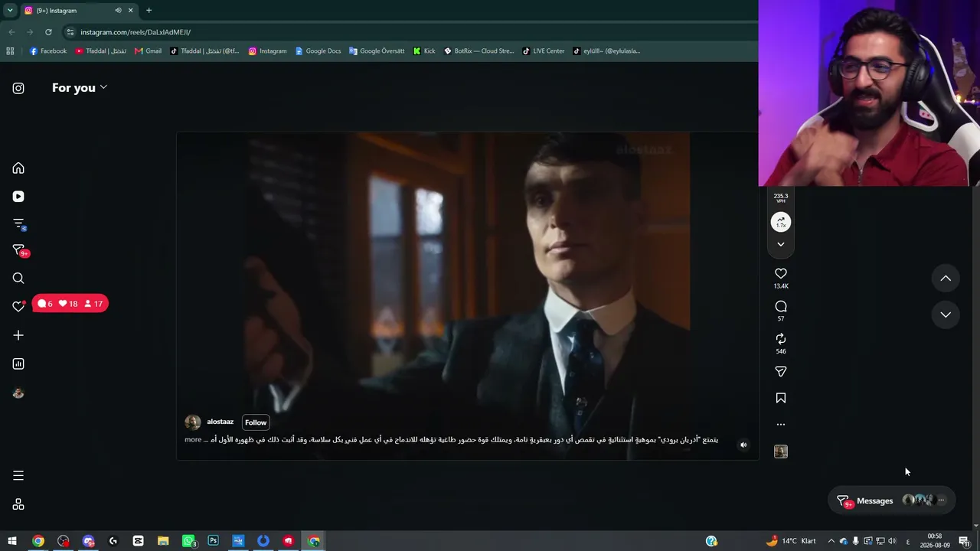Go to Home in Instagram sidebar
The width and height of the screenshot is (980, 551).
pos(18,168)
